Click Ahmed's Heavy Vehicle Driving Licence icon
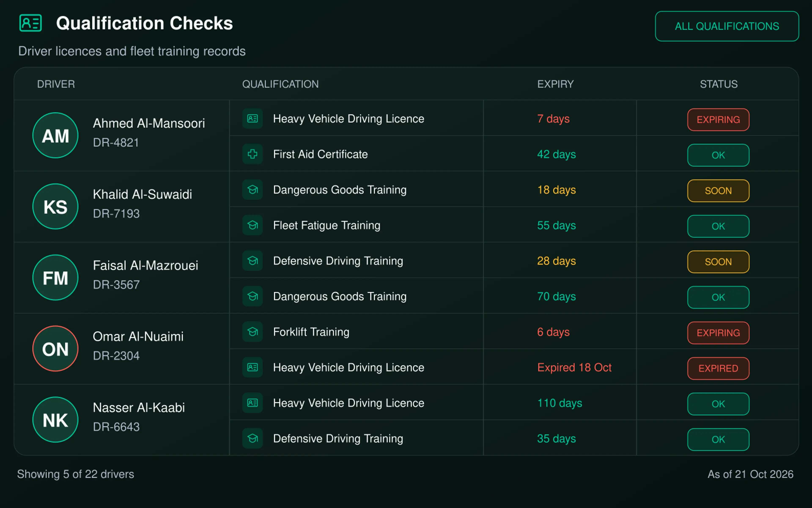This screenshot has height=508, width=812. click(x=252, y=119)
